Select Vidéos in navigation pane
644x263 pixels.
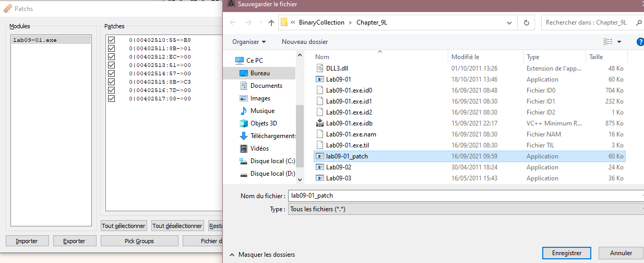click(259, 148)
